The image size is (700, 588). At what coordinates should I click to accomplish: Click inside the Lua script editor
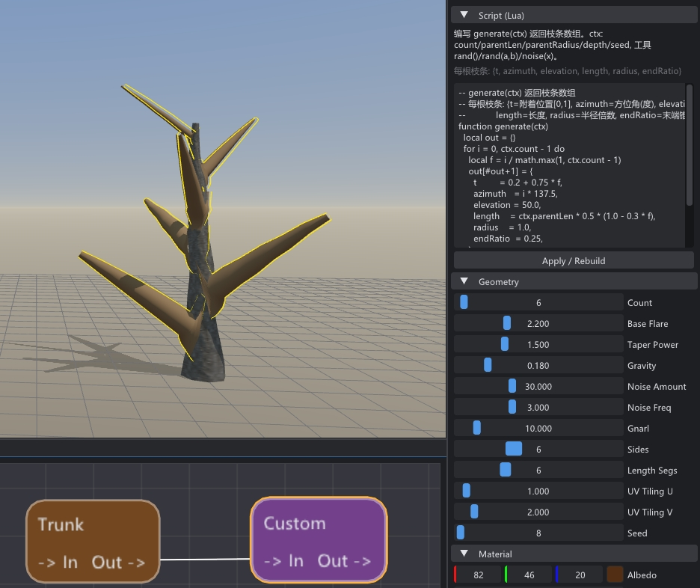570,165
